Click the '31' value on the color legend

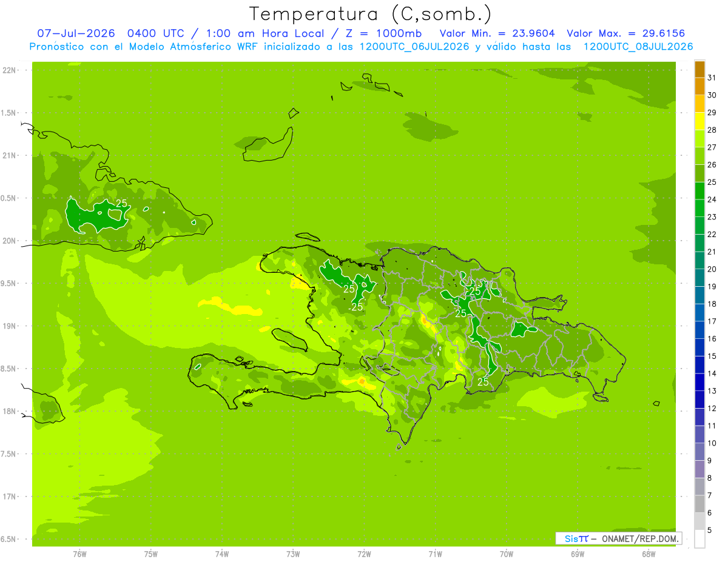[712, 78]
